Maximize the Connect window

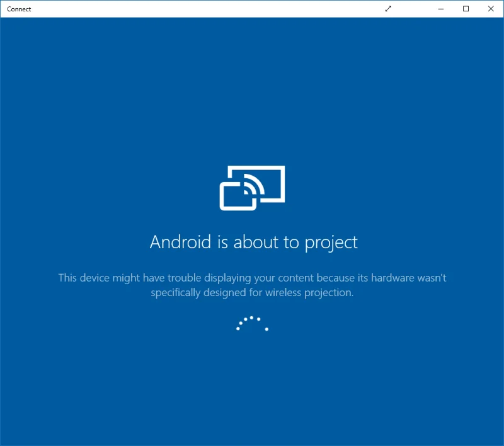[466, 9]
